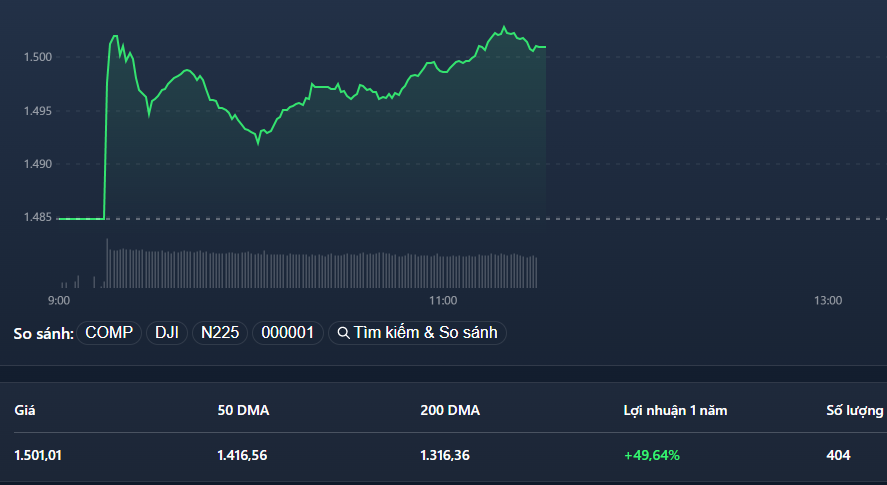
Task: Add N225 index to comparison
Action: pyautogui.click(x=220, y=333)
